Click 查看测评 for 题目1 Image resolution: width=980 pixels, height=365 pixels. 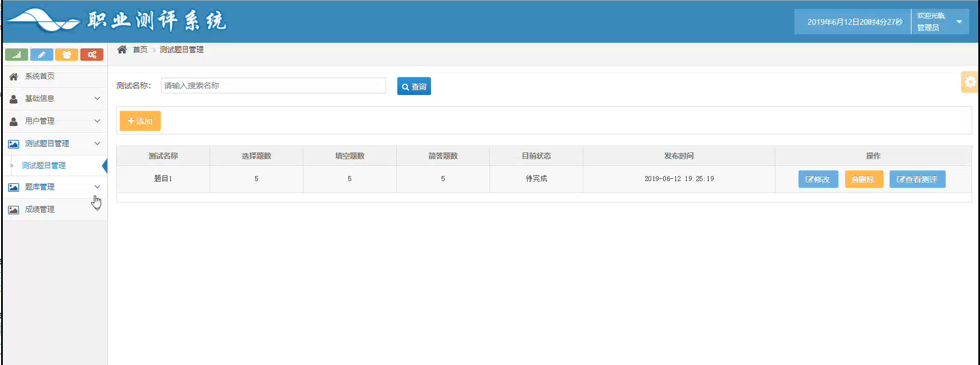tap(918, 179)
